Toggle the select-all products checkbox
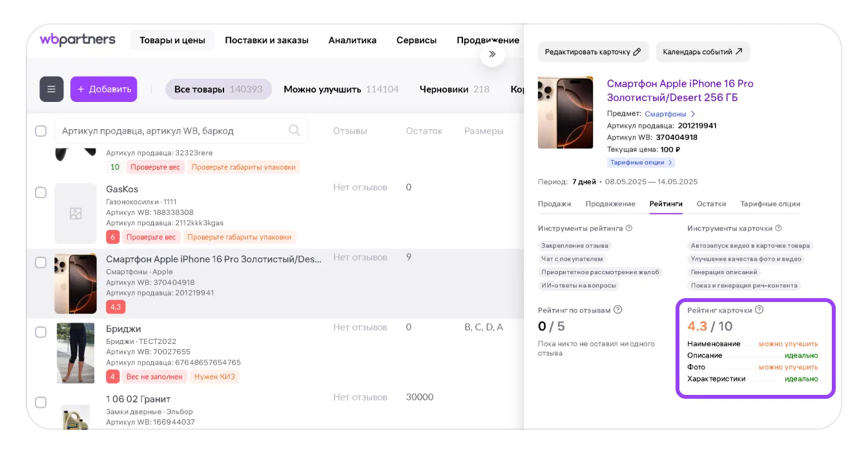The image size is (868, 453). tap(41, 131)
